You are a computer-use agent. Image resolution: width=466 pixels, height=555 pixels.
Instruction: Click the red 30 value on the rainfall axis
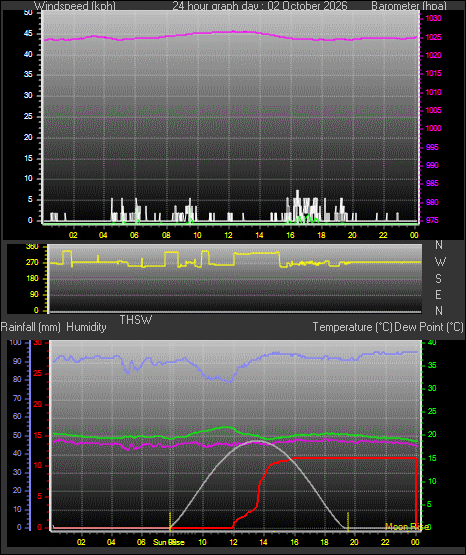[38, 342]
